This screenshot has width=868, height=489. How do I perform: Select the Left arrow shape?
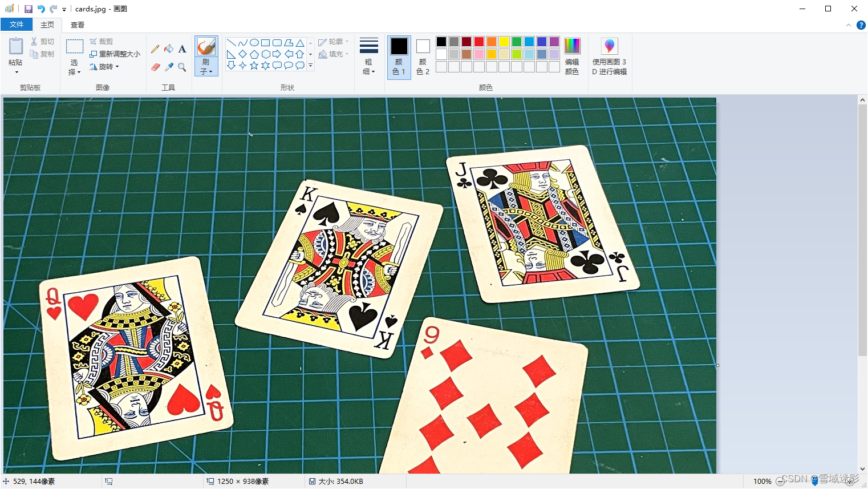pyautogui.click(x=289, y=54)
